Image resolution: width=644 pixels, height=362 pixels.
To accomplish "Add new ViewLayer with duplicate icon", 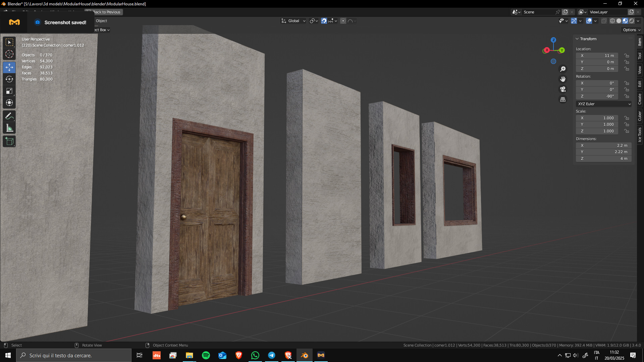I will point(631,12).
